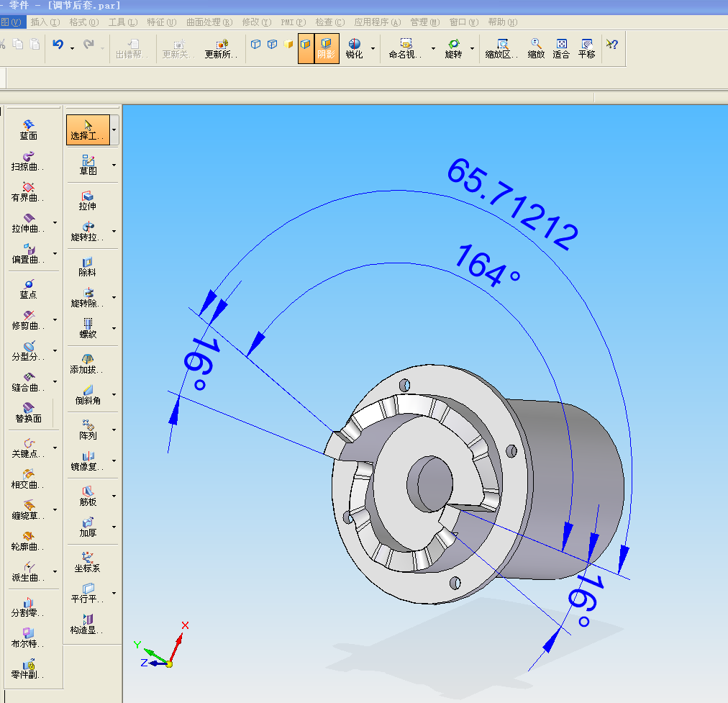Select the 旋转除 revolved cutout tool

(x=88, y=298)
